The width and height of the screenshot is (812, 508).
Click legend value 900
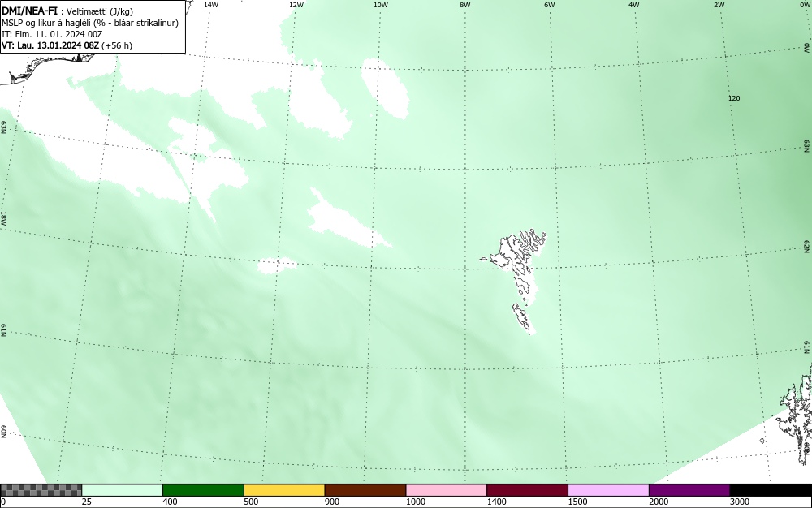[x=332, y=502]
